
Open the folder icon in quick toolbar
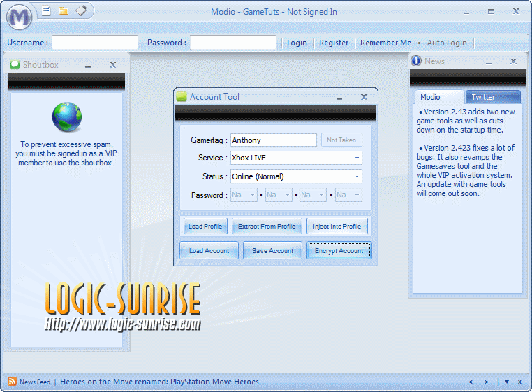63,11
